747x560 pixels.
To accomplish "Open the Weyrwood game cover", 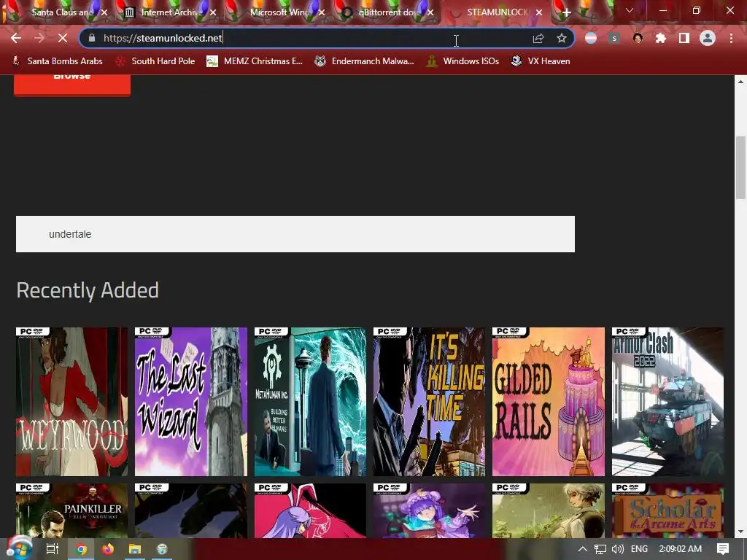I will coord(72,402).
